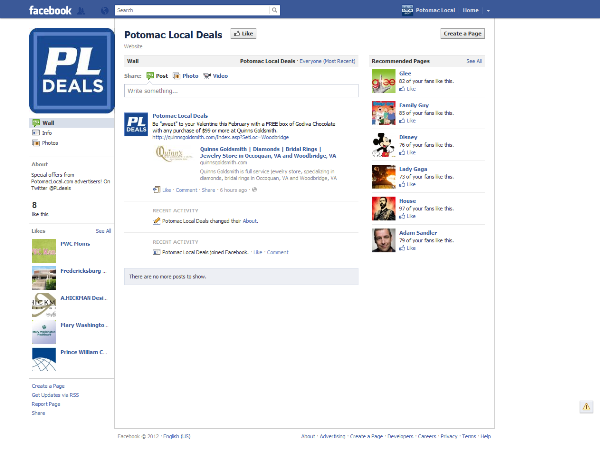
Task: Click Share link in left sidebar
Action: pos(38,413)
